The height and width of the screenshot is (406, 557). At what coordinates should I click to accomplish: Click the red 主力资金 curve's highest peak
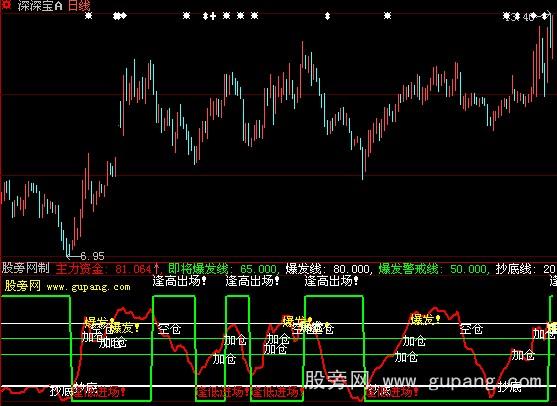click(x=434, y=308)
